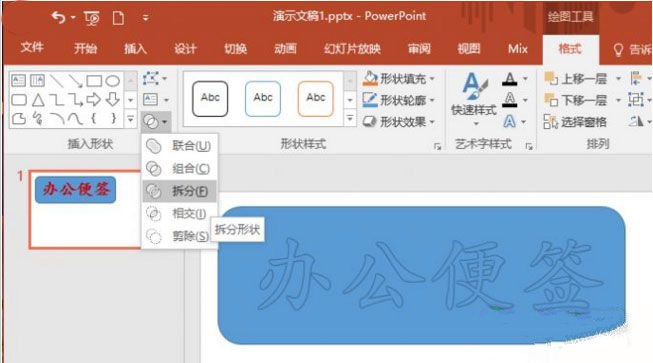This screenshot has width=653, height=363.
Task: Open the 选择窗格 selection pane
Action: (x=576, y=122)
